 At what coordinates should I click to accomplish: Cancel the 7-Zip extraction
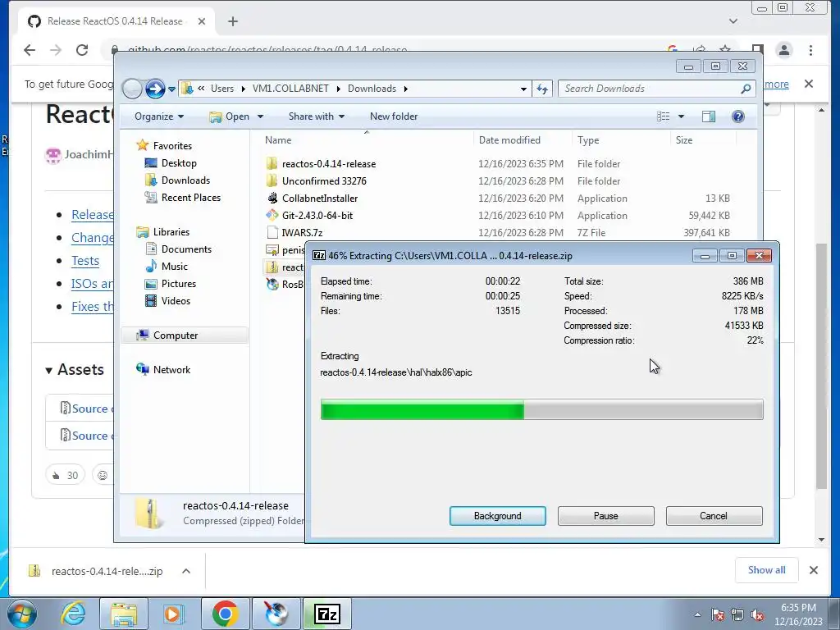pos(714,516)
